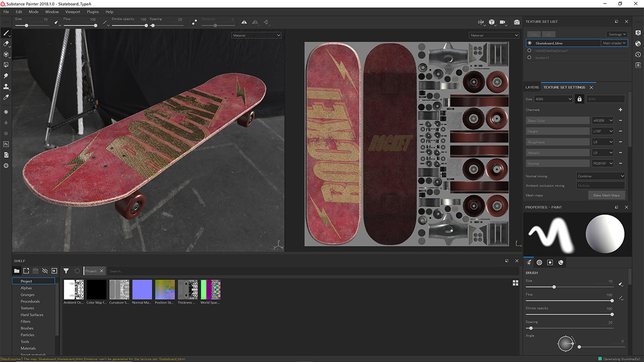Screen dimensions: 644x362
Task: Select Hard Surfaces shelf category
Action: [x=32, y=315]
